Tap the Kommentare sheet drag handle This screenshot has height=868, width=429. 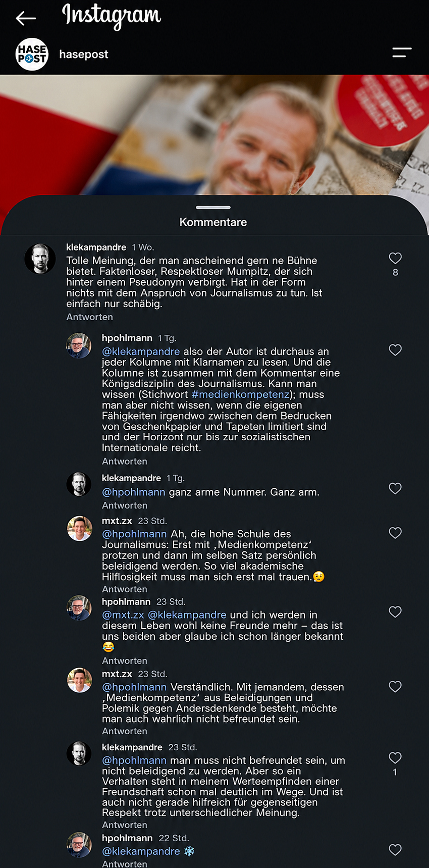[213, 207]
